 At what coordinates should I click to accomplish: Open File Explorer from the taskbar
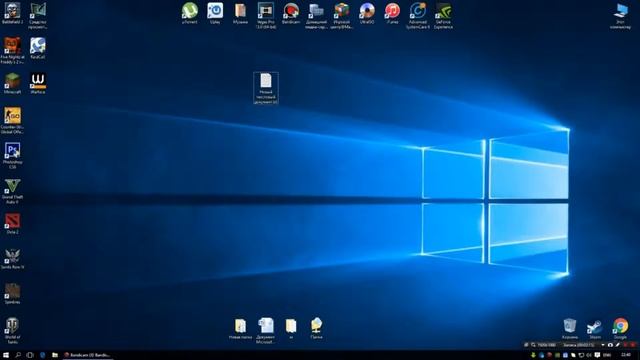tap(55, 355)
